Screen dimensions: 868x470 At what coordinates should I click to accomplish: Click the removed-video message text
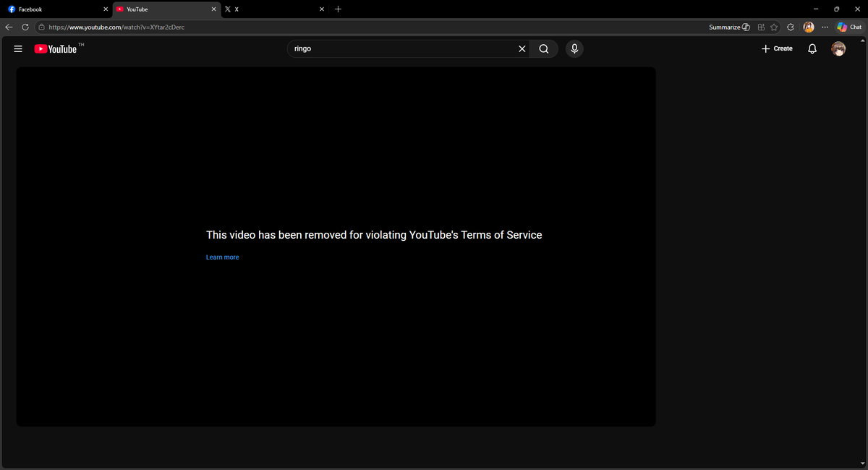pyautogui.click(x=374, y=235)
